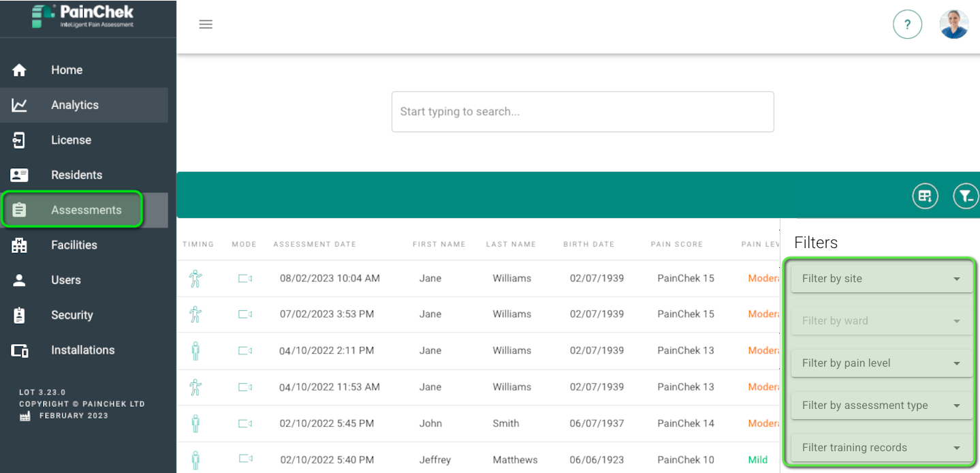The height and width of the screenshot is (473, 980).
Task: Open the Filter training records dropdown
Action: [x=881, y=447]
